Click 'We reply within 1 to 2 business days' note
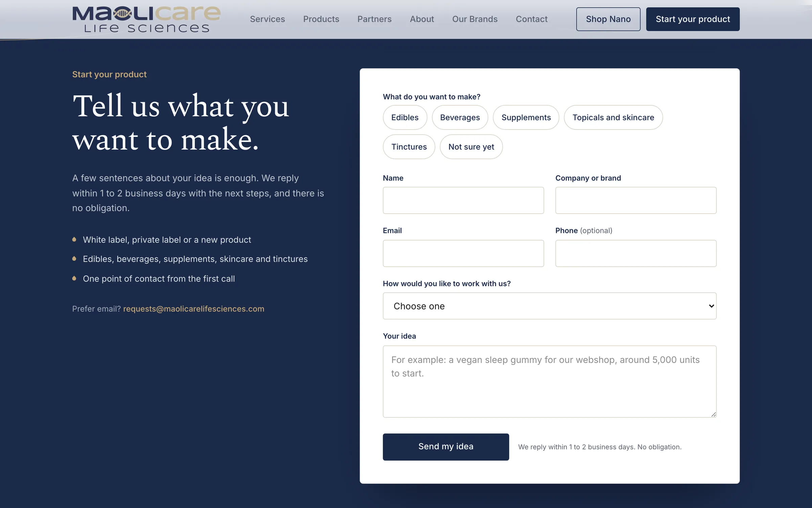This screenshot has height=508, width=812. click(600, 447)
